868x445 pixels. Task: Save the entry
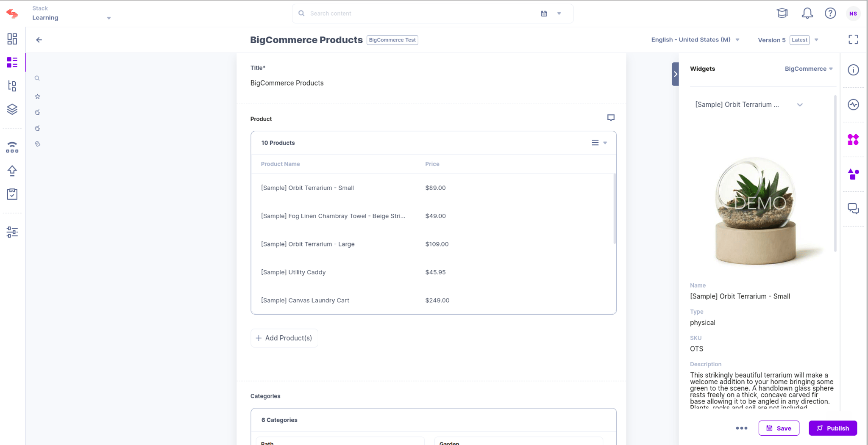pos(779,428)
